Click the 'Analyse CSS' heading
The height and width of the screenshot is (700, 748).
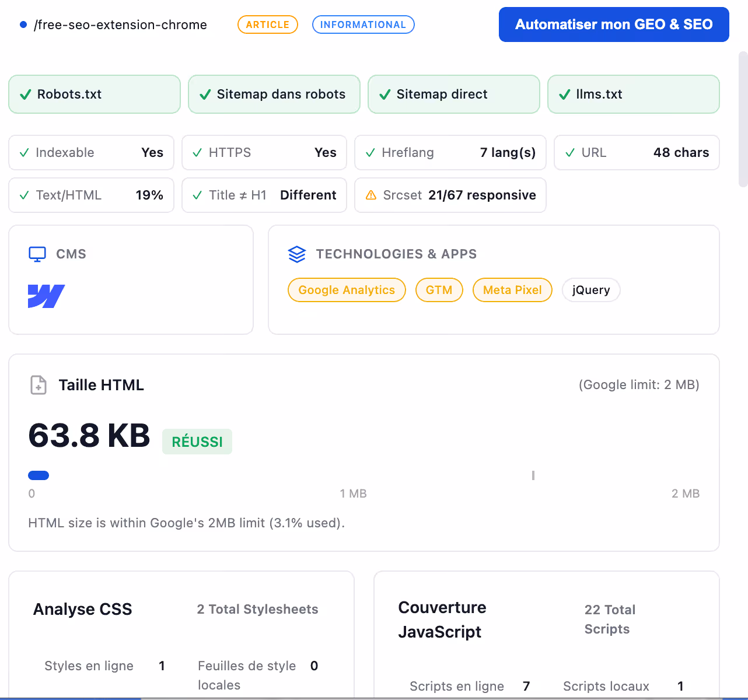[x=83, y=610]
